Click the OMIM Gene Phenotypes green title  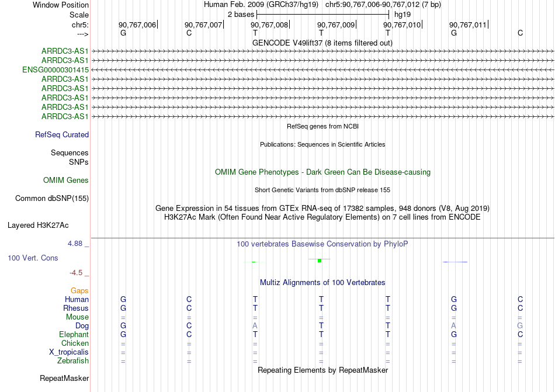pyautogui.click(x=323, y=172)
